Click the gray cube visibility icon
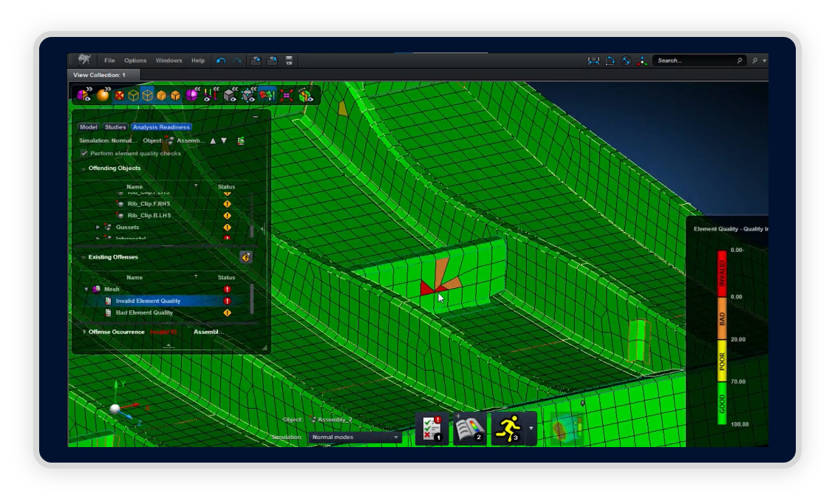 tap(230, 95)
